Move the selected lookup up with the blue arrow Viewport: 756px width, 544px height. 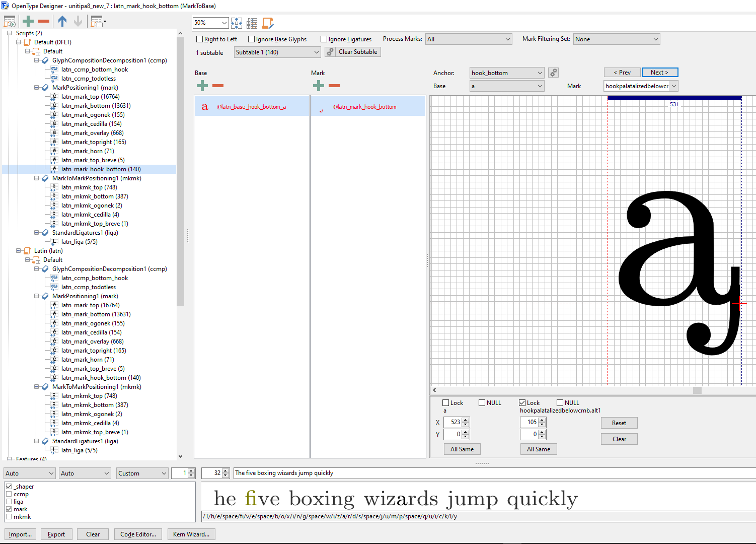pos(62,21)
